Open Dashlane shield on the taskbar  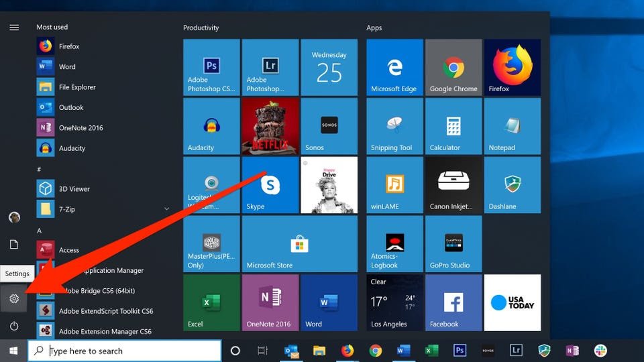click(544, 351)
